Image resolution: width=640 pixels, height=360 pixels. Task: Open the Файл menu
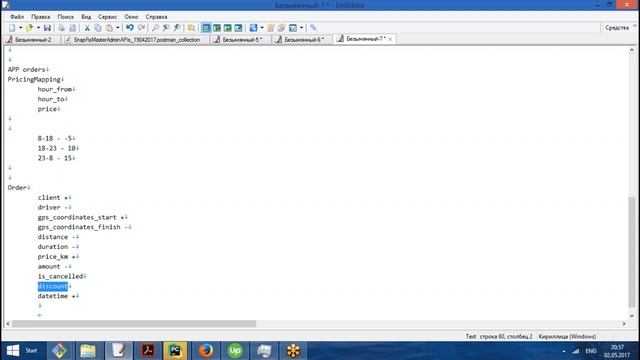[17, 17]
